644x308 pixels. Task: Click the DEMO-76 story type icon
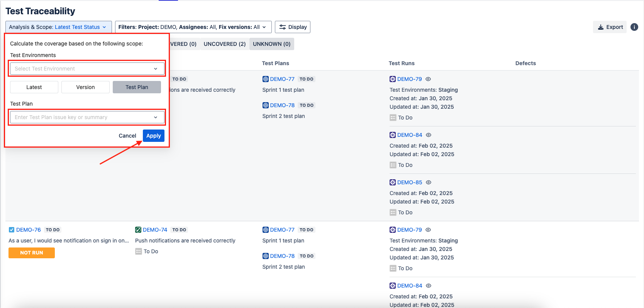pos(12,230)
